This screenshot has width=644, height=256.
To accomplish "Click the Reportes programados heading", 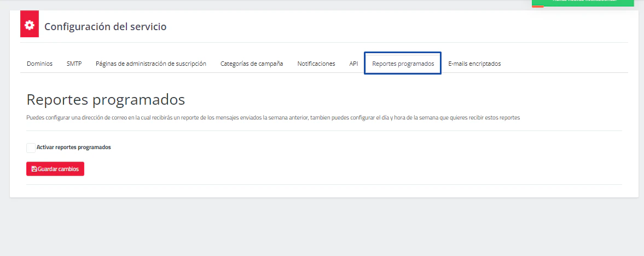I will (x=106, y=100).
